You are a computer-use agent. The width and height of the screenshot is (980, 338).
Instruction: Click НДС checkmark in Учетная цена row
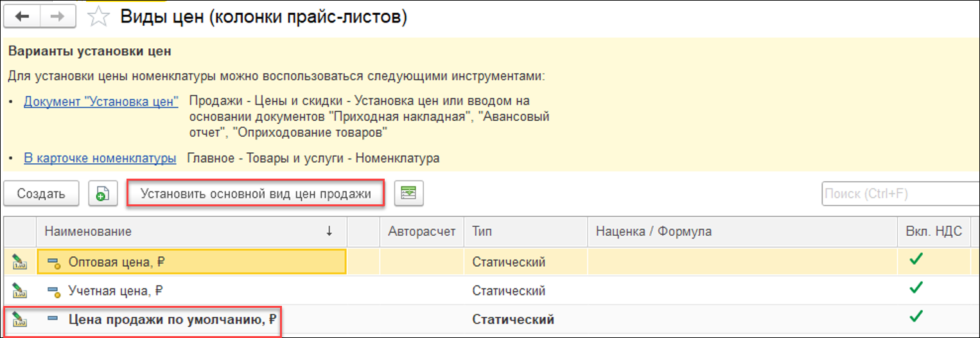coord(916,289)
